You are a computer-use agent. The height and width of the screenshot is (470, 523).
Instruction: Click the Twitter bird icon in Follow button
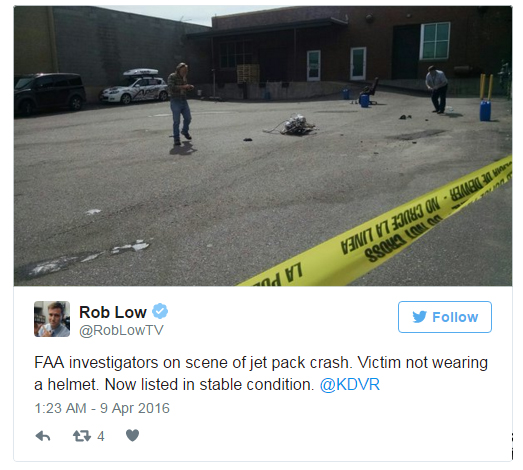419,317
